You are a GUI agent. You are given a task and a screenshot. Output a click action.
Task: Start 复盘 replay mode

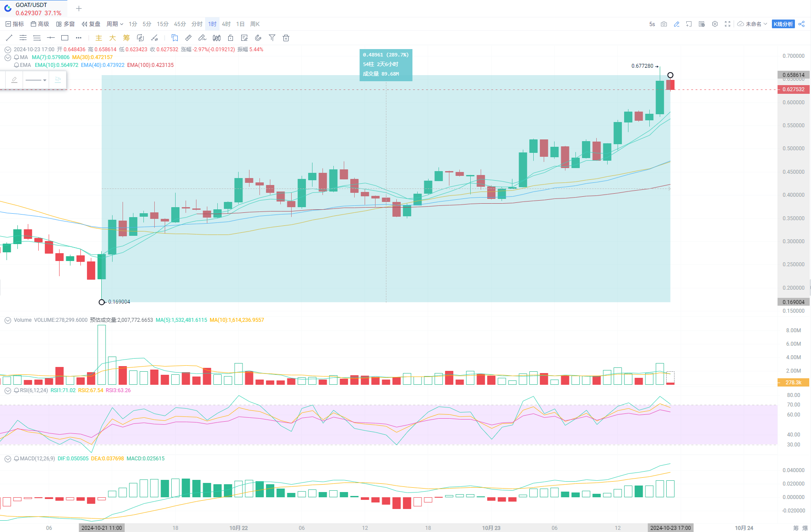pyautogui.click(x=91, y=24)
